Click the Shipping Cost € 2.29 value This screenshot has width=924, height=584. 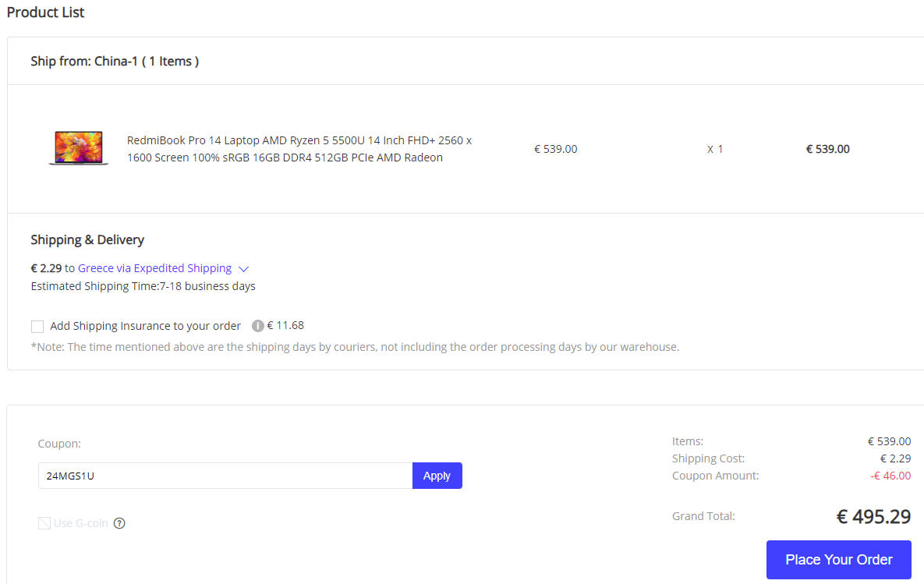[895, 458]
